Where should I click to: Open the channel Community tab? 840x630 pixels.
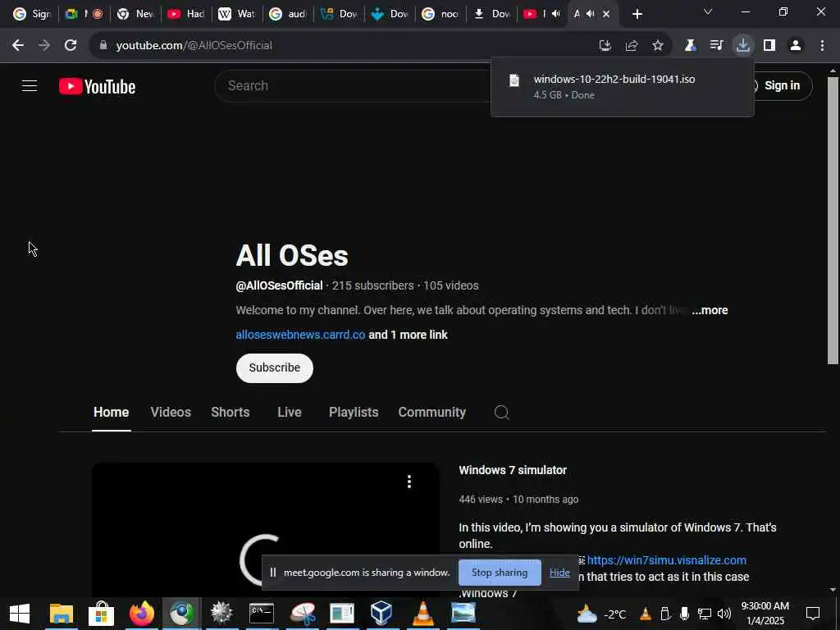(431, 412)
